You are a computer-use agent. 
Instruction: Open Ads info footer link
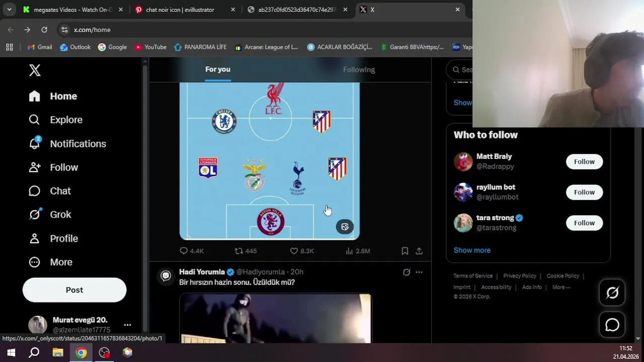(532, 287)
